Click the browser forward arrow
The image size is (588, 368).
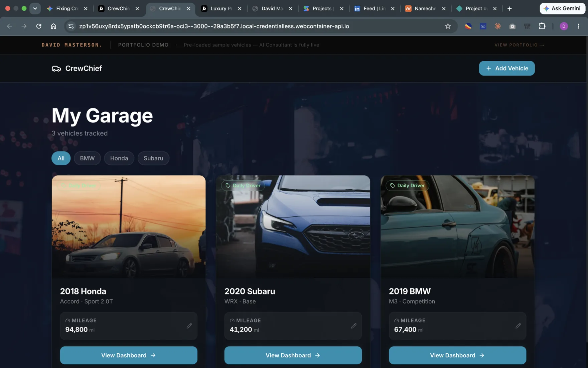24,26
